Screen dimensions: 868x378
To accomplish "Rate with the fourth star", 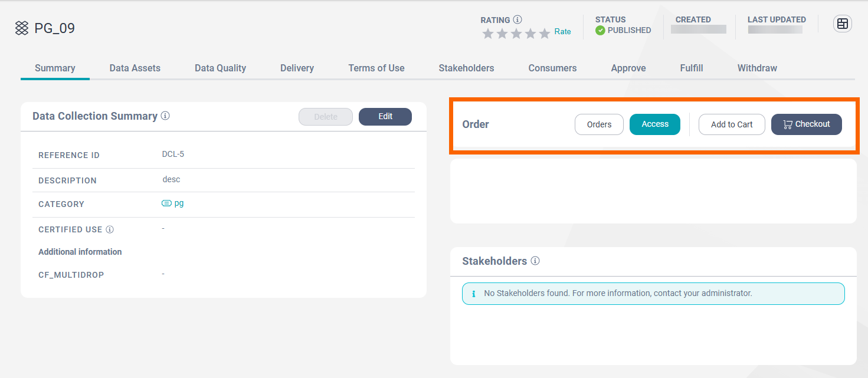I will coord(530,33).
